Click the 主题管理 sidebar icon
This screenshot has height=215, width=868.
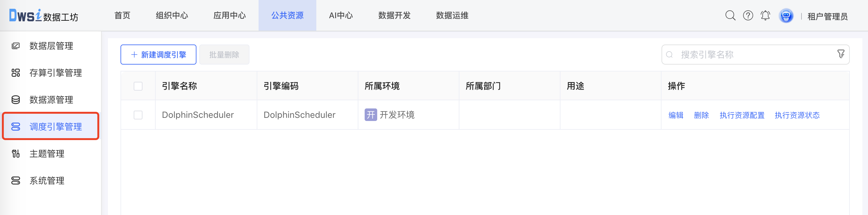coord(15,154)
